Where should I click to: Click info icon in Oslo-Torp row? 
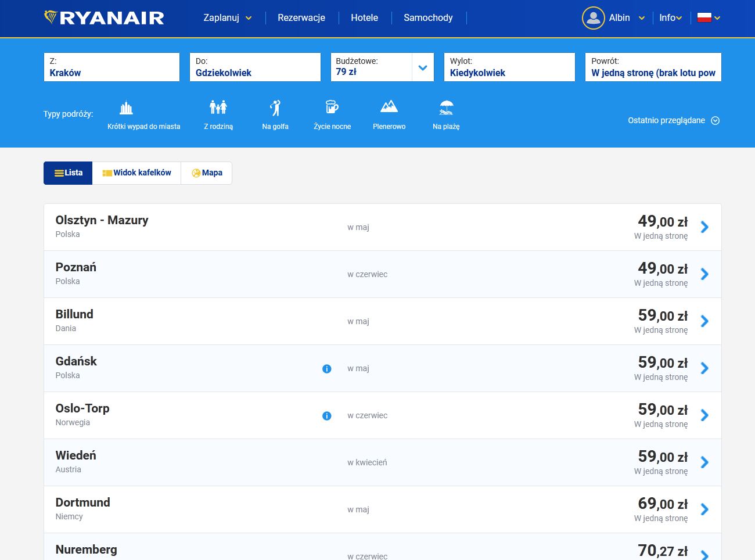pos(327,416)
